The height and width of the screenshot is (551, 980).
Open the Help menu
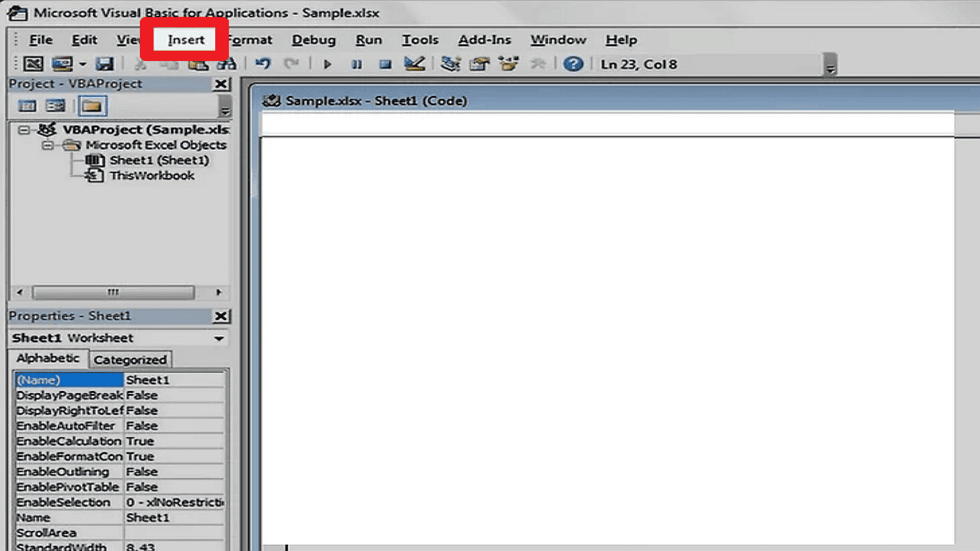point(621,40)
